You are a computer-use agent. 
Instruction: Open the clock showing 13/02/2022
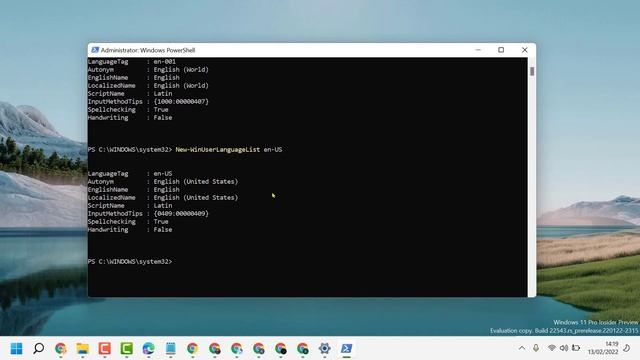click(x=603, y=348)
